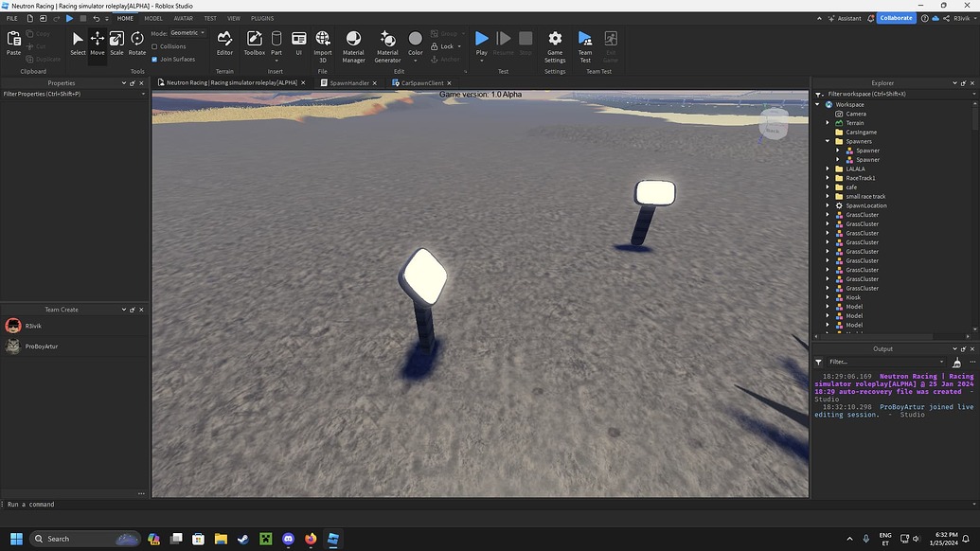Open the Material Manager
This screenshot has width=980, height=551.
point(353,43)
